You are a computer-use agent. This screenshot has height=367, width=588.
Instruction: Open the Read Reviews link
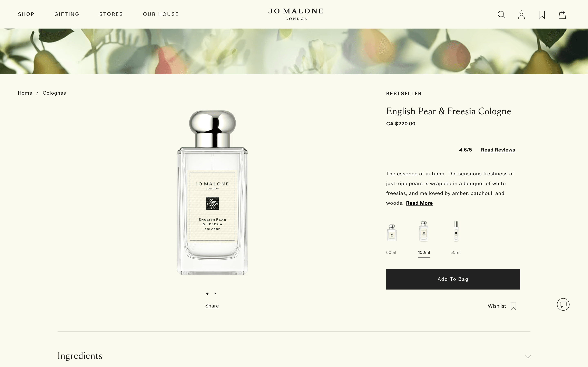[x=498, y=150]
